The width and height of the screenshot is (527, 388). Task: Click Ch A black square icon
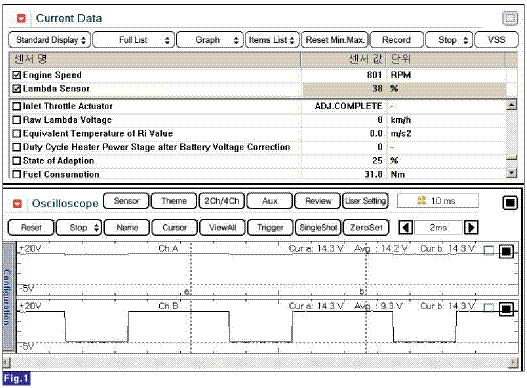click(x=506, y=251)
